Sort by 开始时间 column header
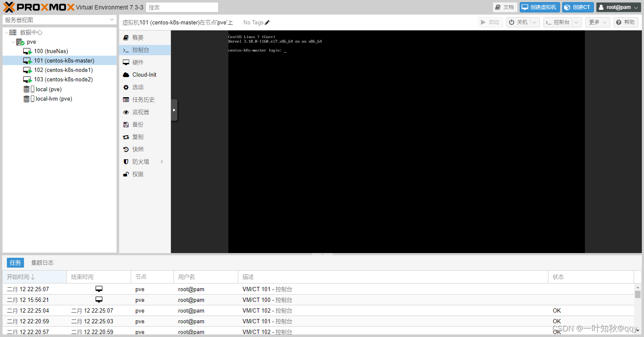This screenshot has height=337, width=644. (x=35, y=277)
